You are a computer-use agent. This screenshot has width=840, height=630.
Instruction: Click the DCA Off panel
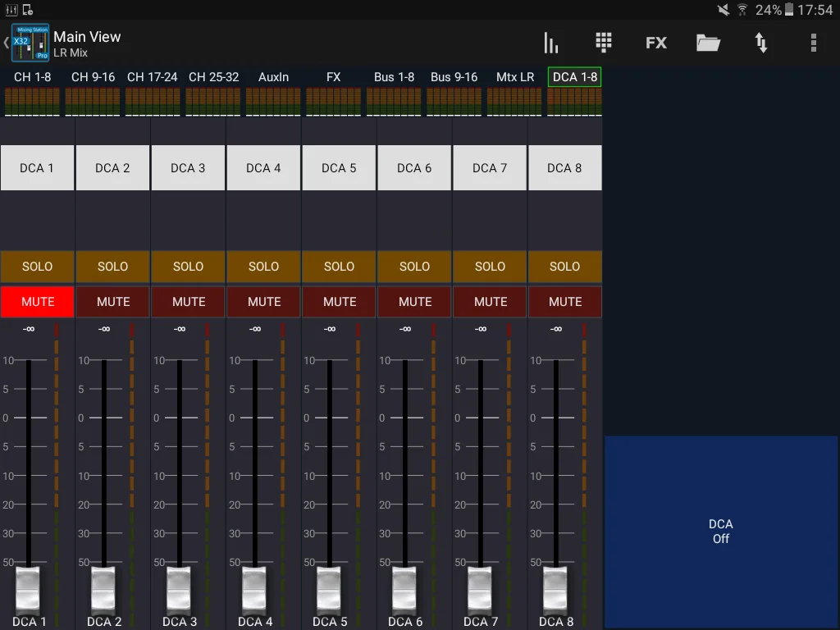(x=721, y=531)
